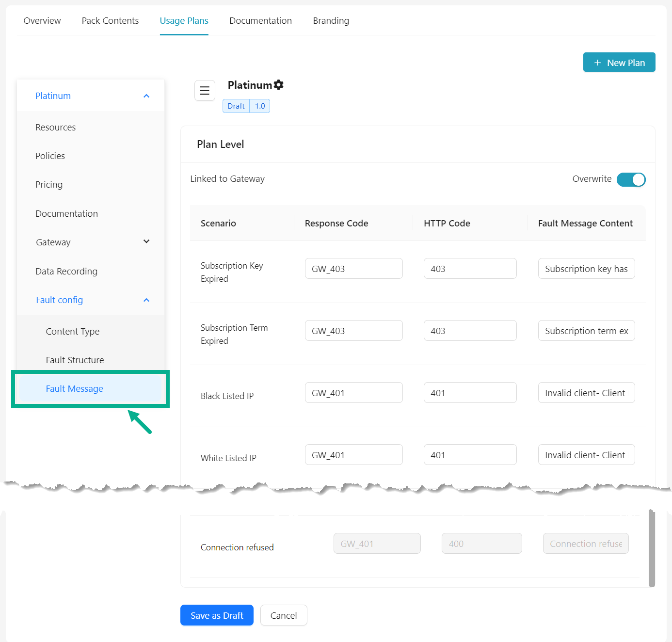Click HTTP Code field for Black Listed IP
This screenshot has height=642, width=672.
(470, 393)
